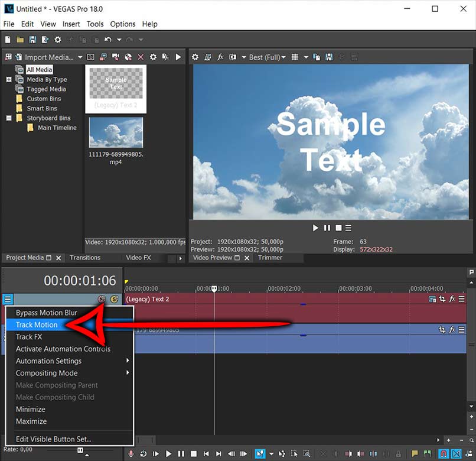Viewport: 476px width, 461px height.
Task: Open the Smart Bins folder
Action: click(42, 109)
